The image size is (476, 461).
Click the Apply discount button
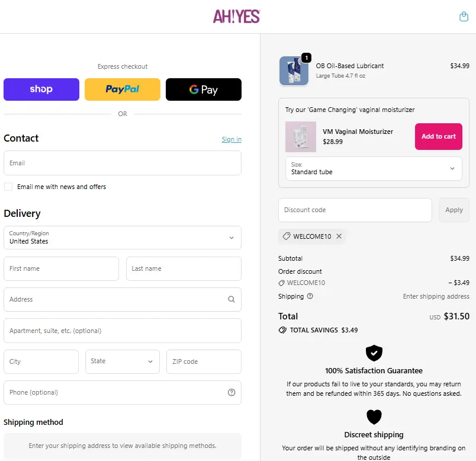point(454,210)
